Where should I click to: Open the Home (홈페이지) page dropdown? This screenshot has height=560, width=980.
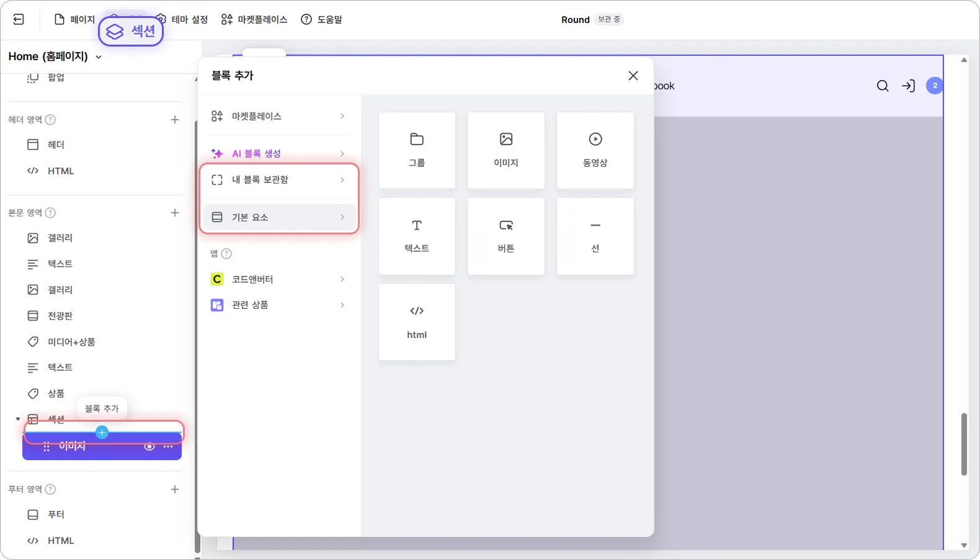pos(55,56)
